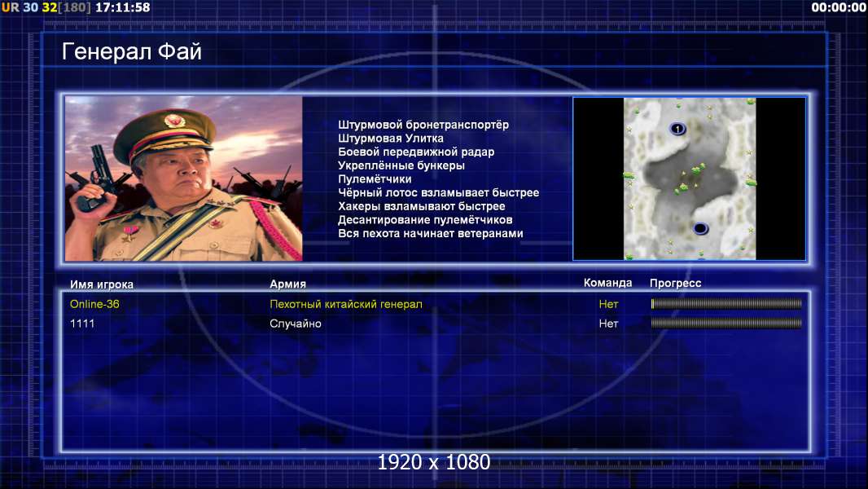The image size is (868, 489).
Task: Click the title 'Генерал Фай'
Action: click(131, 51)
